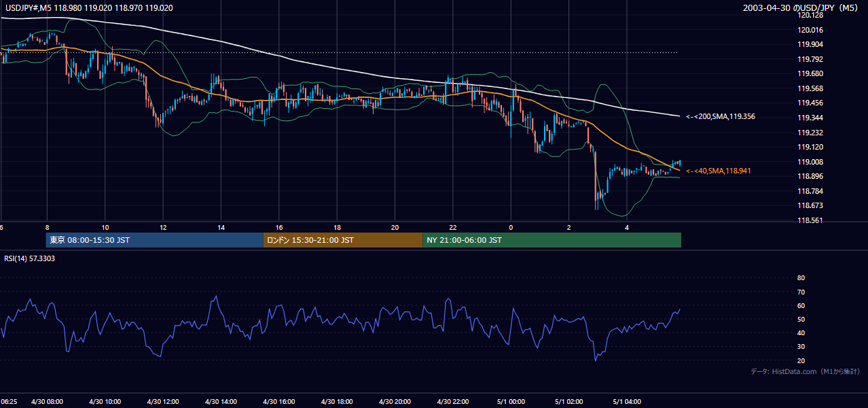Click the 4/30 22:00 bottom time label
This screenshot has width=868, height=408.
point(452,402)
